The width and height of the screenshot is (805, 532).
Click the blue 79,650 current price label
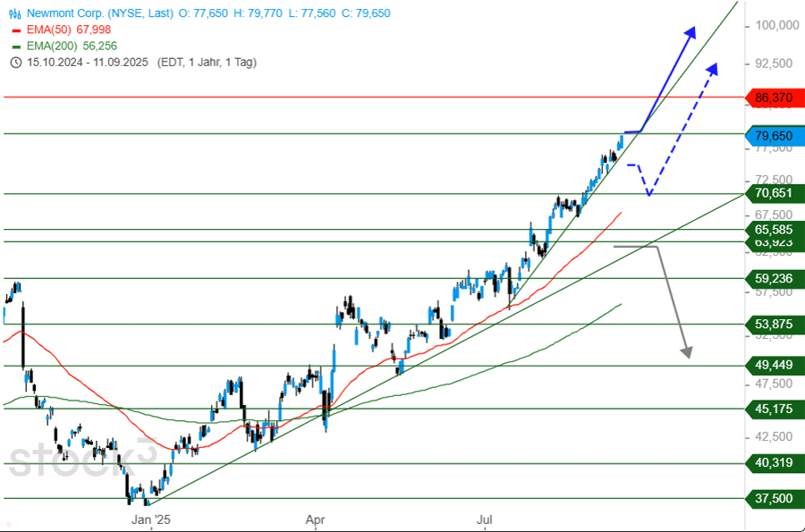click(x=774, y=135)
